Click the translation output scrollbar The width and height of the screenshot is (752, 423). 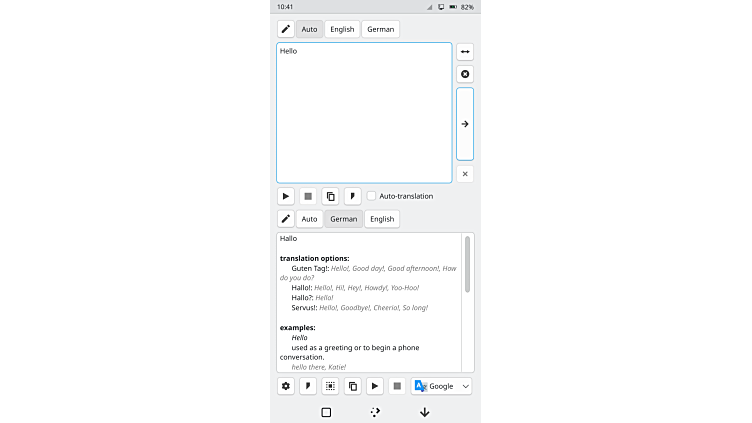click(467, 265)
